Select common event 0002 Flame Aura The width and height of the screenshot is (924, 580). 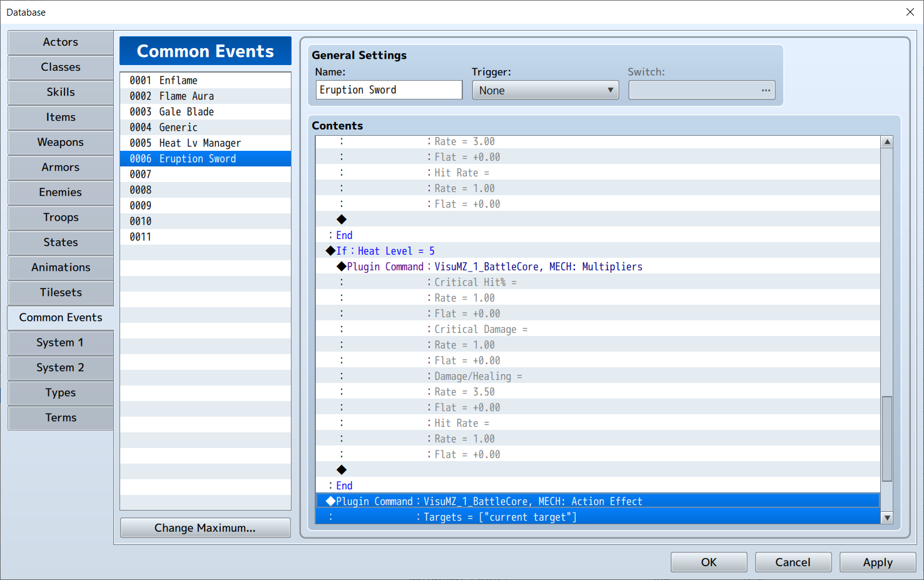[x=205, y=96]
